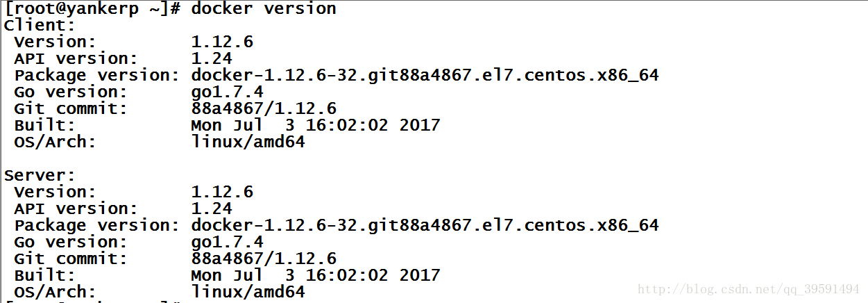
Task: Click the Server Go version value go1.7.4
Action: coord(227,242)
